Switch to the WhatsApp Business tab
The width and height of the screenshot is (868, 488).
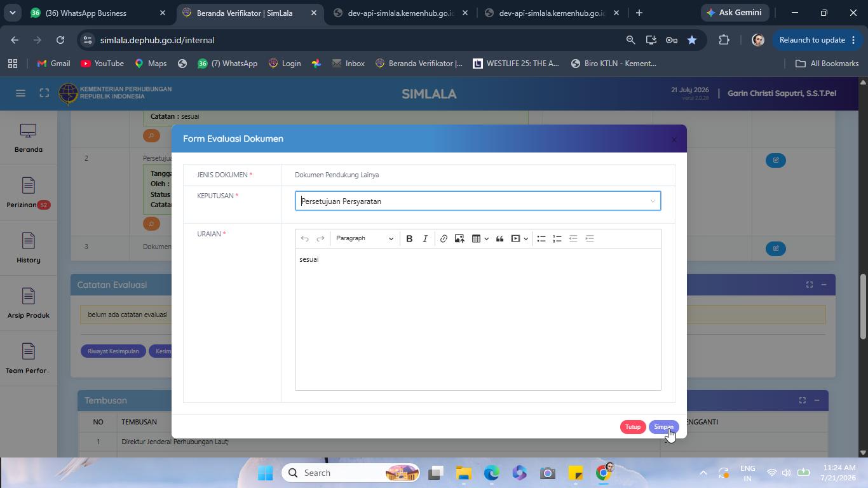[x=95, y=13]
